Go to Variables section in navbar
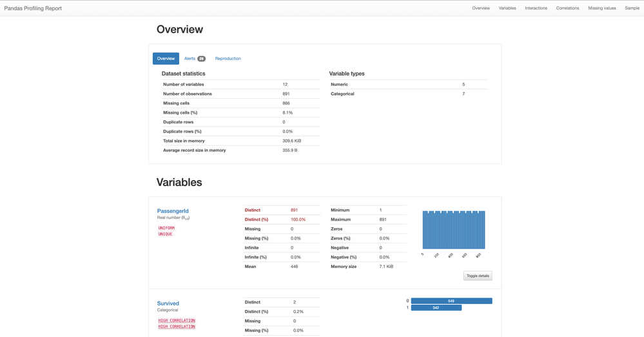Viewport: 644px width, 337px height. tap(507, 8)
